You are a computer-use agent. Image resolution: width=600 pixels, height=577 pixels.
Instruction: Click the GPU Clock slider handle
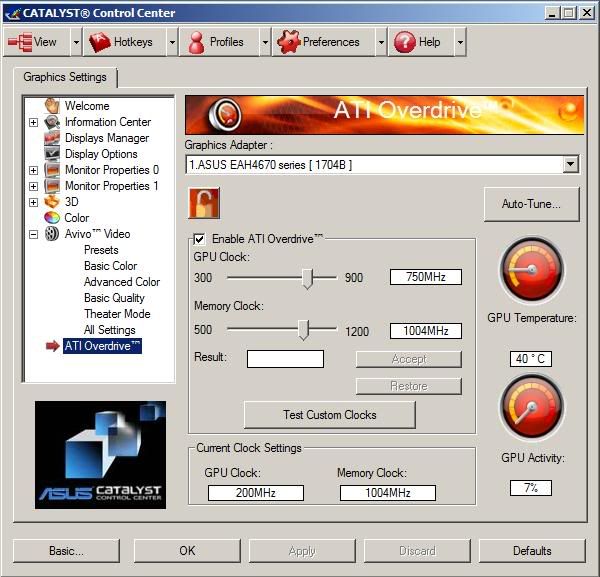point(307,278)
